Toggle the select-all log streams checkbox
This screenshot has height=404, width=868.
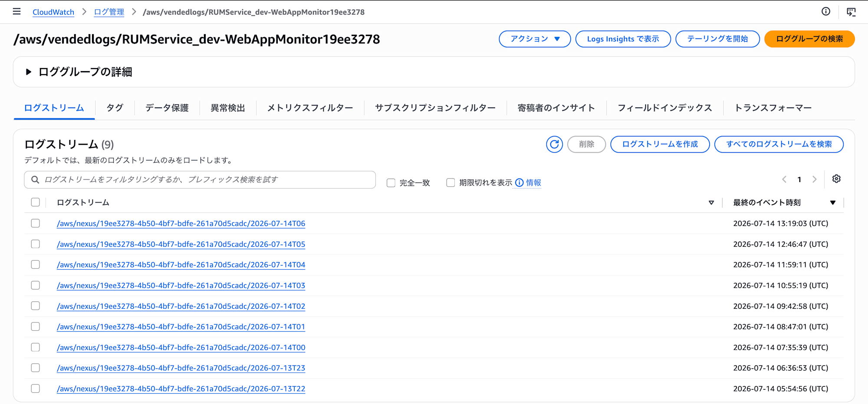tap(36, 202)
